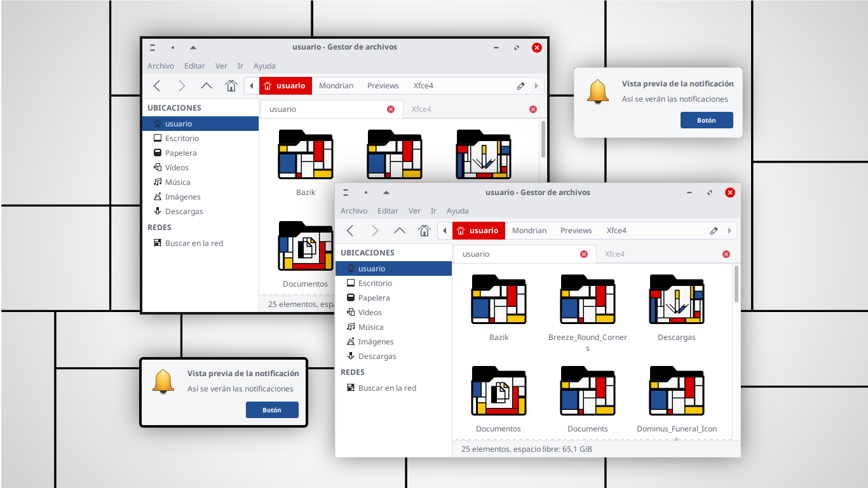Viewport: 868px width, 488px height.
Task: Edit path with pencil icon in rear window
Action: [520, 86]
